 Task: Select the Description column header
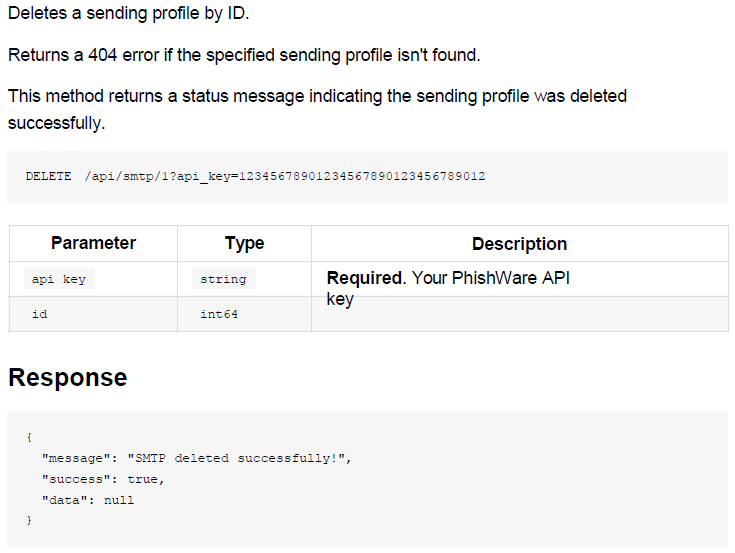519,244
